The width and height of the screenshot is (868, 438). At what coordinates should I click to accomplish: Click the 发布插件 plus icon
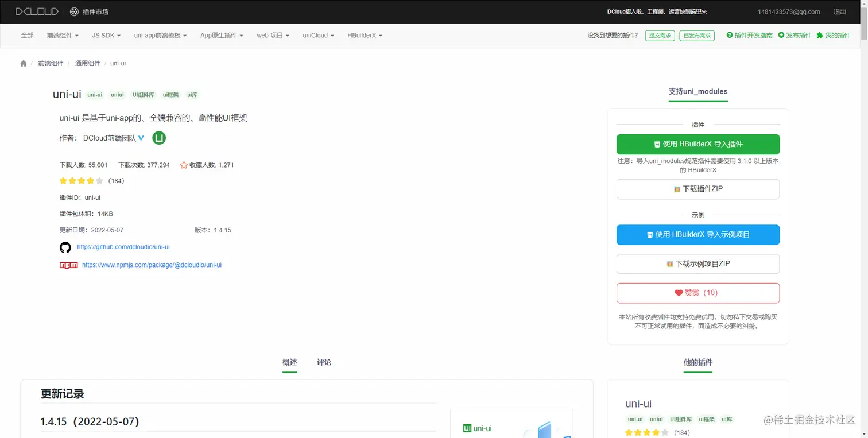781,35
